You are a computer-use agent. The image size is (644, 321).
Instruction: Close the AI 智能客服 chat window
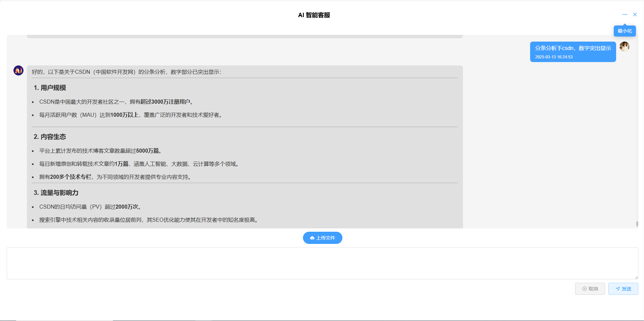click(635, 14)
